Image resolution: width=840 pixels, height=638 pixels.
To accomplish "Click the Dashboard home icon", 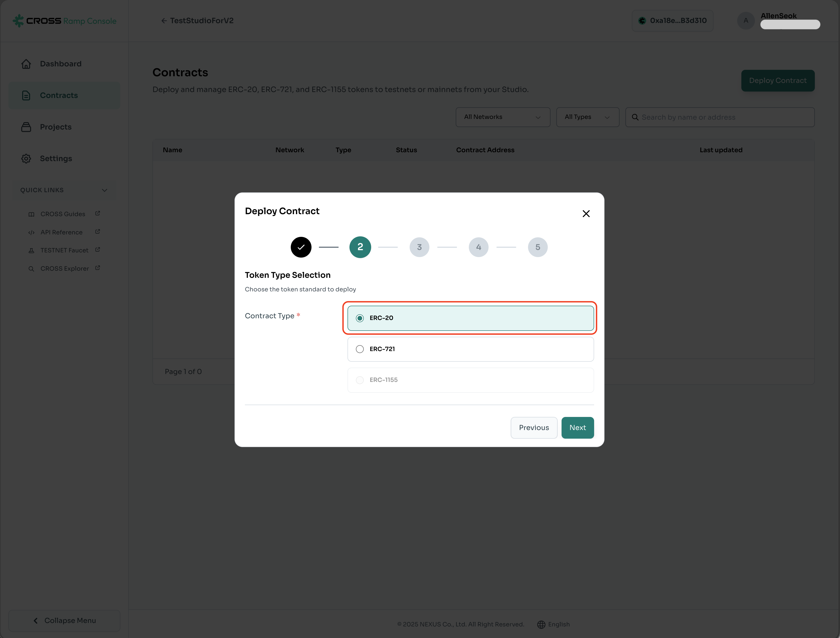I will pyautogui.click(x=26, y=64).
